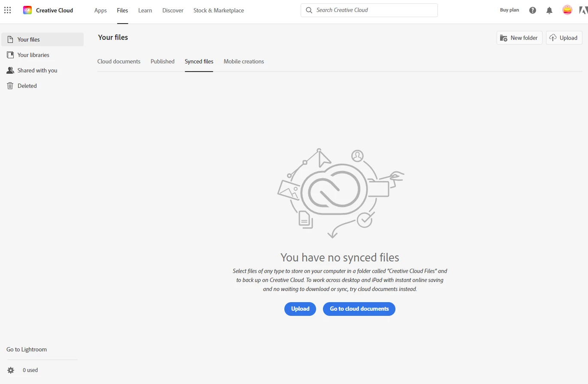Viewport: 588px width, 384px height.
Task: Click the Upload button in header
Action: point(564,38)
